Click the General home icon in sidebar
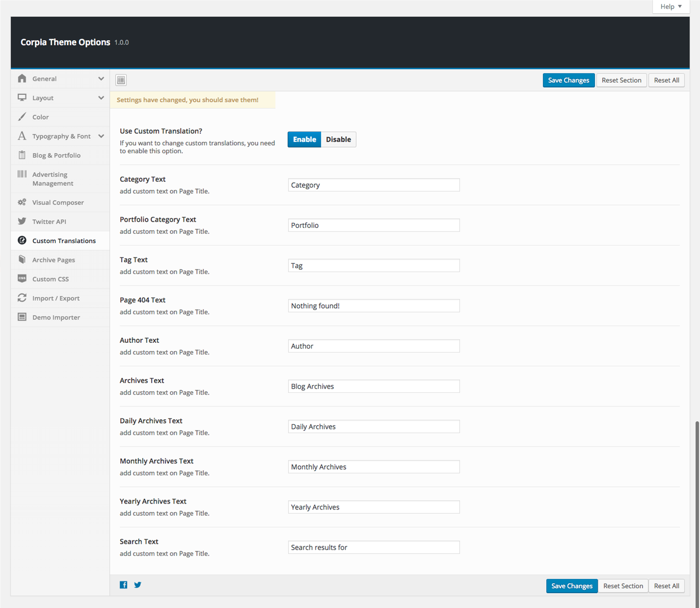700x608 pixels. coord(22,78)
